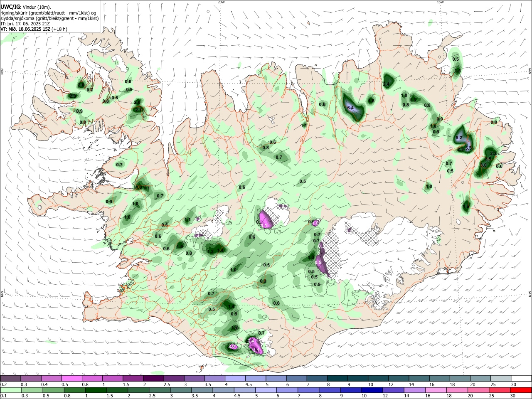The image size is (532, 399).
Task: Click the pale green 0.1 rain legend swatch
Action: [10, 390]
